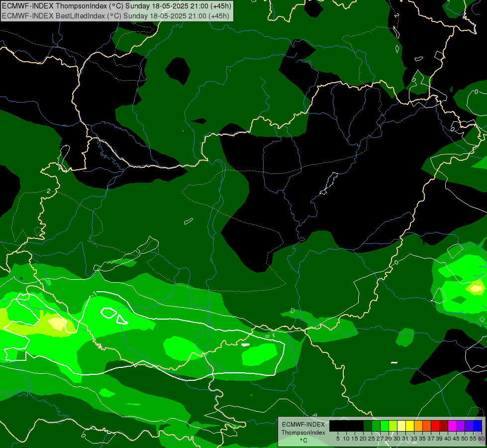Click the indigo 50–55 legend swatch
This screenshot has width=487, height=448.
[469, 426]
